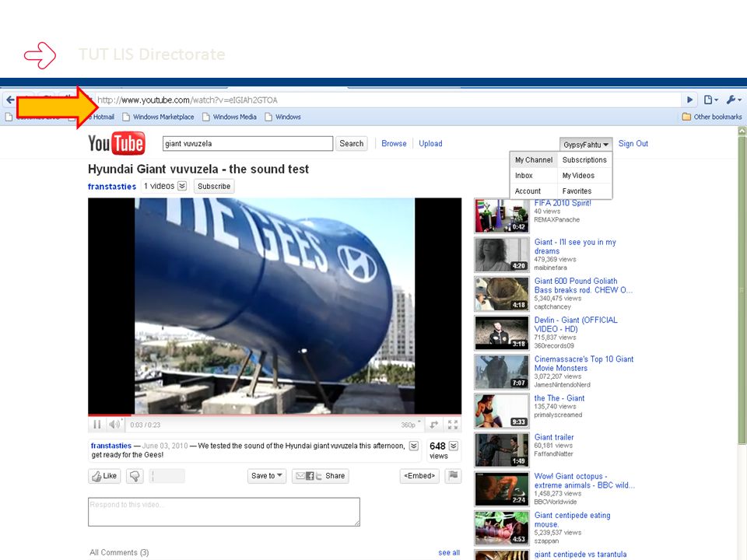
Task: Open the franstasties channel link above the video
Action: [x=112, y=186]
